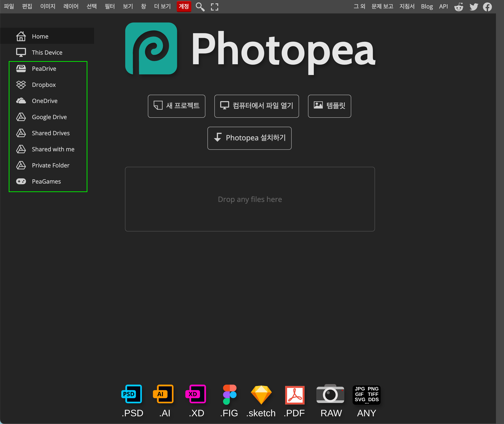The image size is (504, 424).
Task: Toggle fullscreen mode icon
Action: (x=214, y=7)
